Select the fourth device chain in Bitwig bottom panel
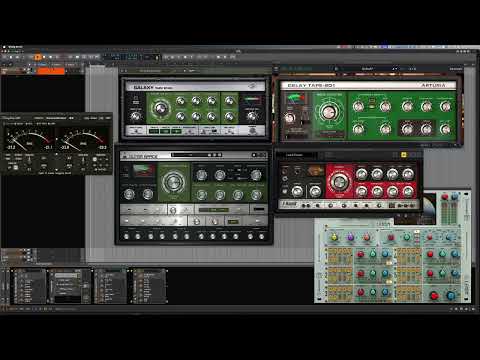This screenshot has height=360, width=480. (x=150, y=286)
